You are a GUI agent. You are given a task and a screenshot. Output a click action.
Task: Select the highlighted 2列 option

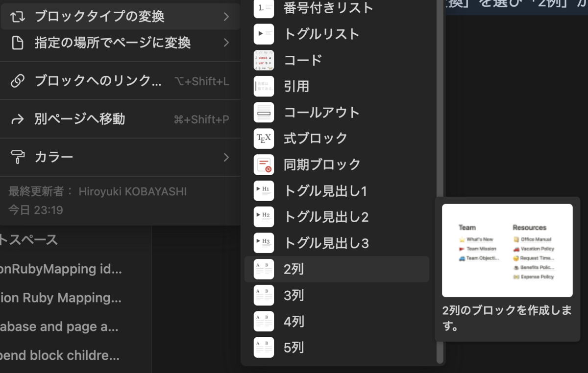pos(337,269)
